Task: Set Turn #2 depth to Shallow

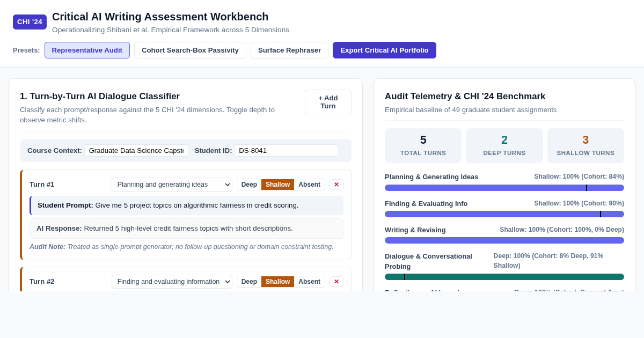Action: [277, 282]
